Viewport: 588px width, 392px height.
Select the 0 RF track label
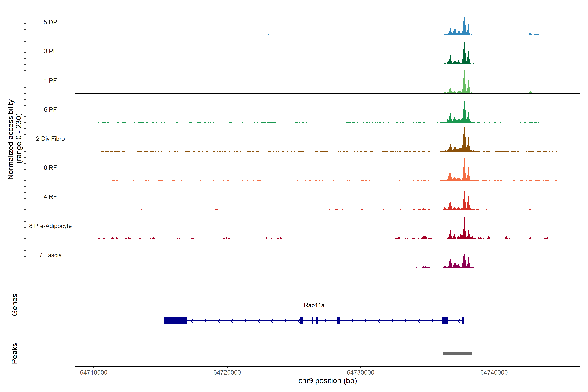[50, 168]
